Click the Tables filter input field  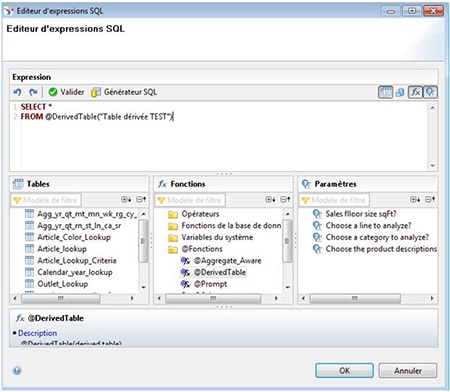click(x=46, y=200)
